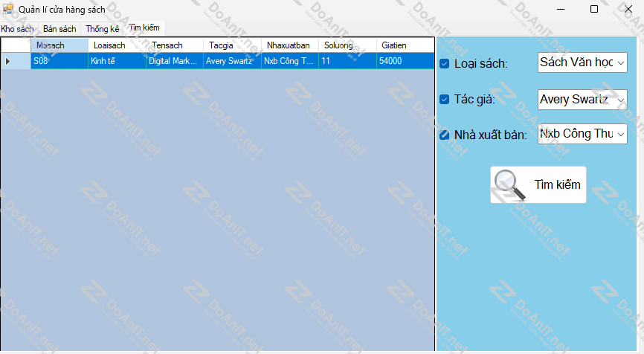Sort by the Masach column header
Image resolution: width=644 pixels, height=354 pixels.
(x=59, y=45)
